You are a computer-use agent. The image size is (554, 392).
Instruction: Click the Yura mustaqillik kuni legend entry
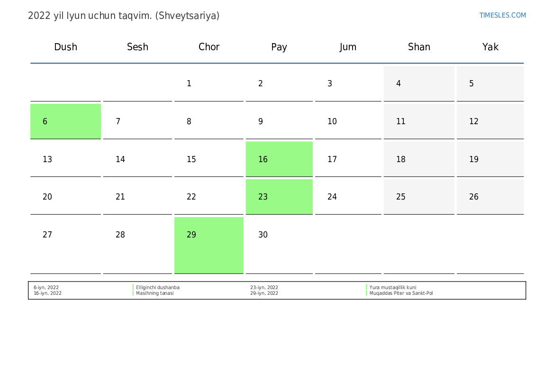[x=393, y=287]
